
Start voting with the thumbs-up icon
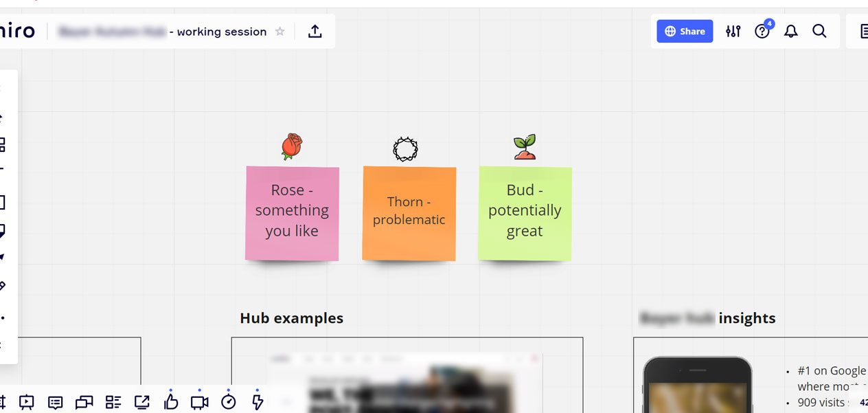pyautogui.click(x=171, y=403)
